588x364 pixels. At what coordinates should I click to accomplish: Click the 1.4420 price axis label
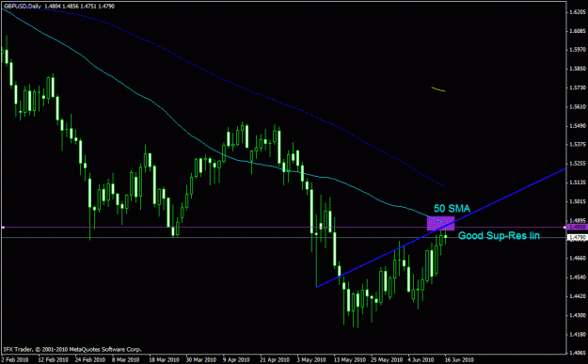pyautogui.click(x=578, y=296)
